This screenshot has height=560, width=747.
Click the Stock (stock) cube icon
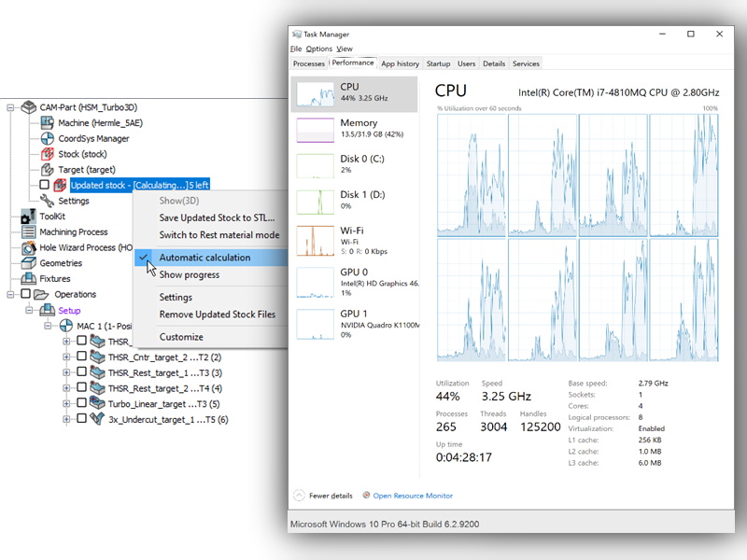point(47,154)
